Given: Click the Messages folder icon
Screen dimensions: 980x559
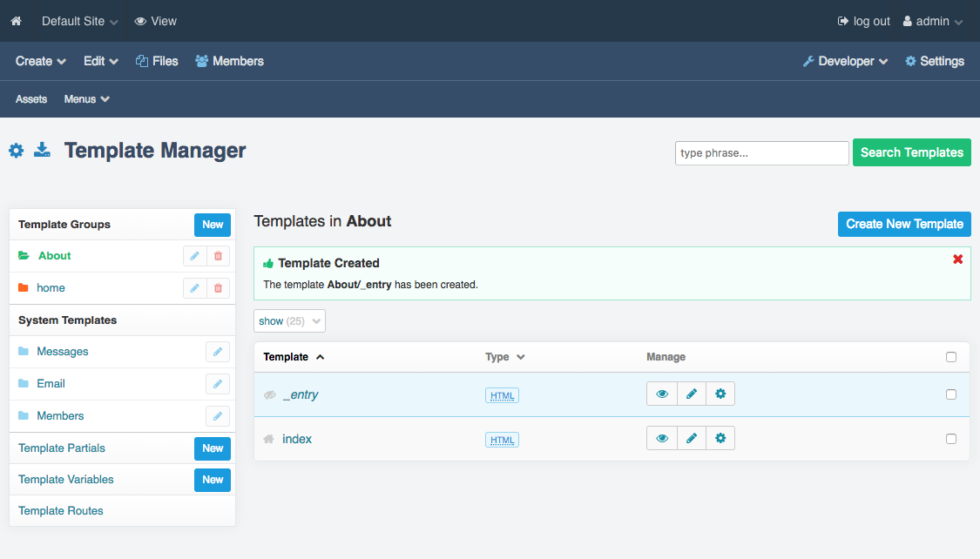Looking at the screenshot, I should (x=24, y=352).
